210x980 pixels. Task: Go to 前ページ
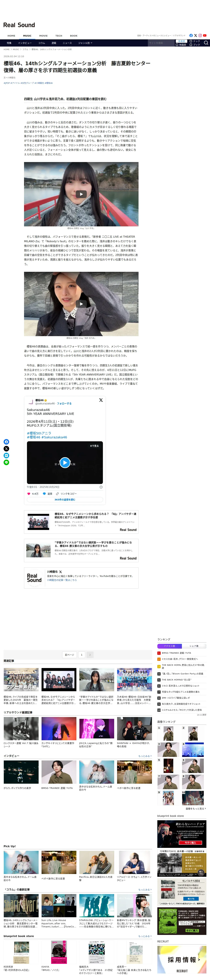point(69,655)
